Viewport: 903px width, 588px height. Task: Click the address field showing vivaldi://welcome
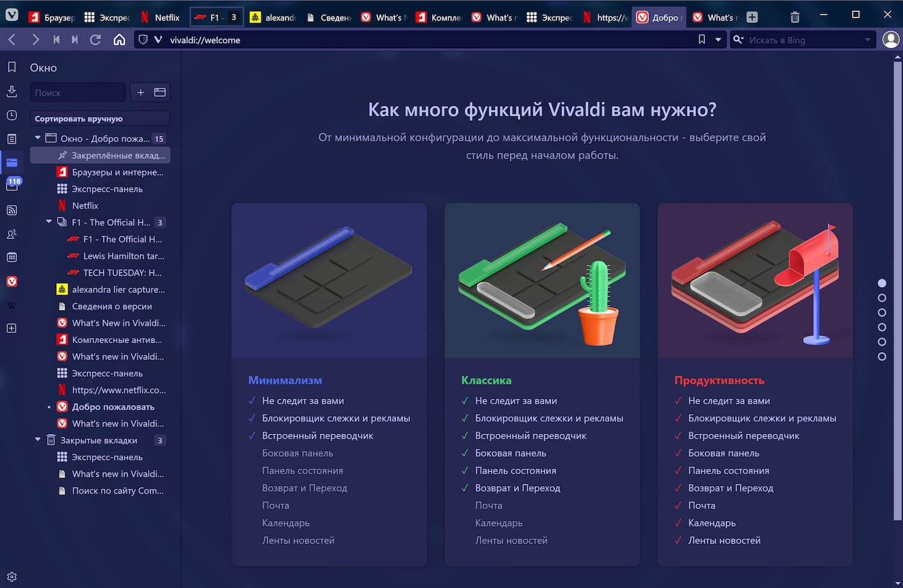point(430,40)
